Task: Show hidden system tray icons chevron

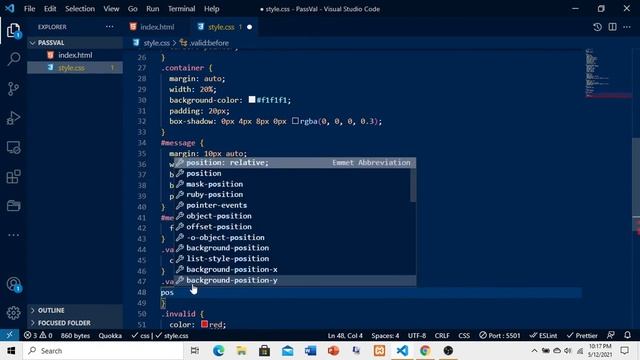Action: tap(534, 351)
